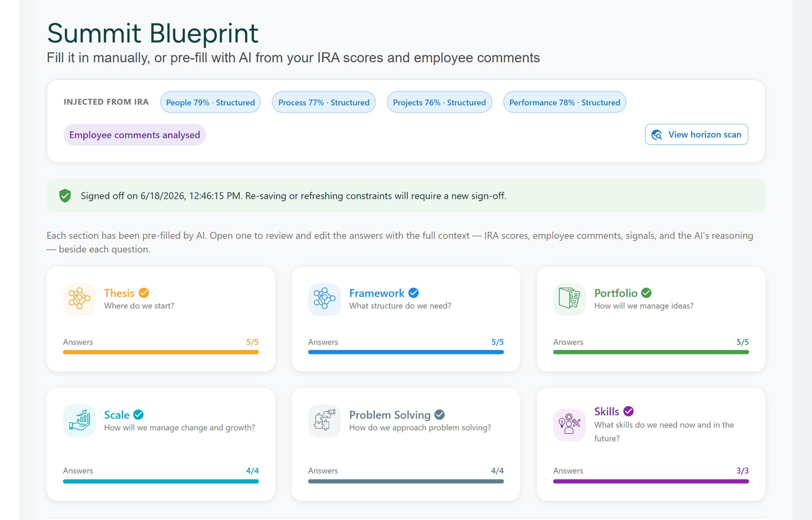Click the Summit Blueprint heading
This screenshot has width=812, height=520.
pyautogui.click(x=153, y=33)
